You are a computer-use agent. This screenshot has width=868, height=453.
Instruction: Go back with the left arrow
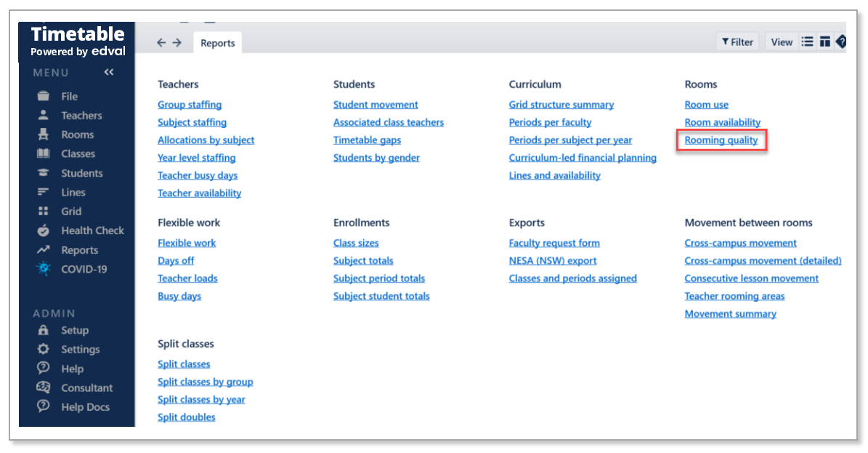[162, 43]
